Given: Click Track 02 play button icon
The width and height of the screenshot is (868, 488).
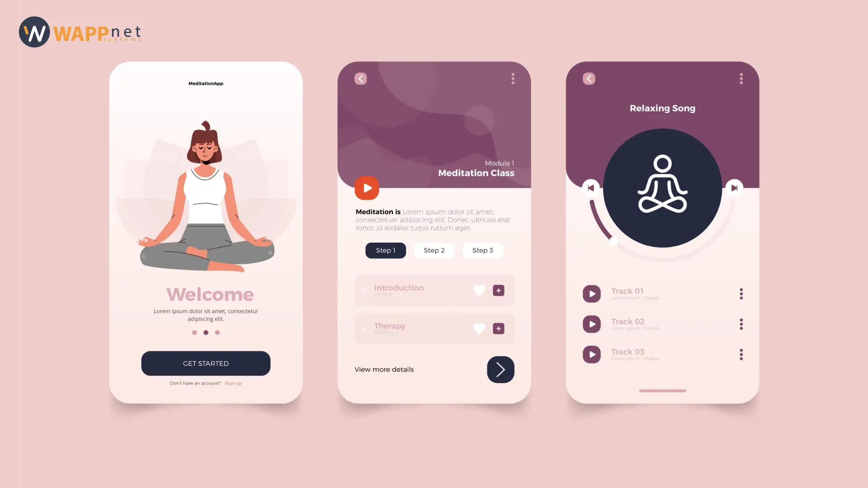Looking at the screenshot, I should tap(591, 324).
